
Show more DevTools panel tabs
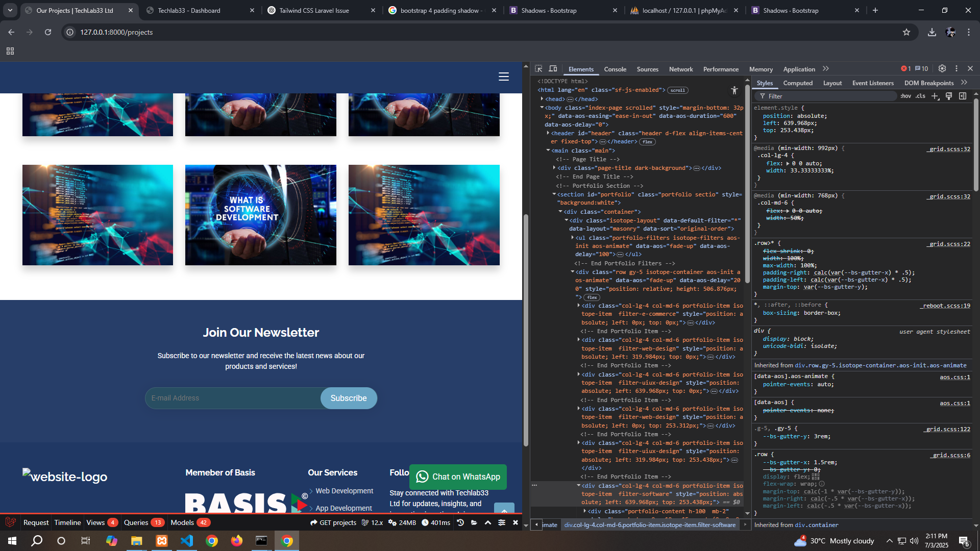click(x=826, y=69)
